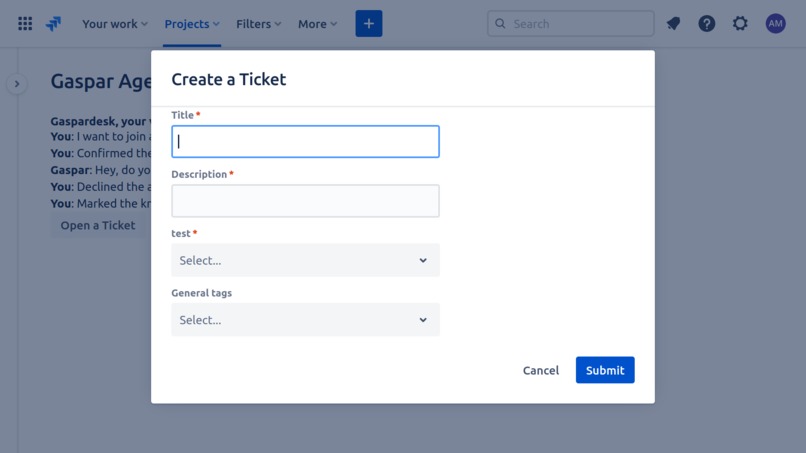The height and width of the screenshot is (453, 806).
Task: Open the General tags Select dropdown
Action: coord(305,320)
